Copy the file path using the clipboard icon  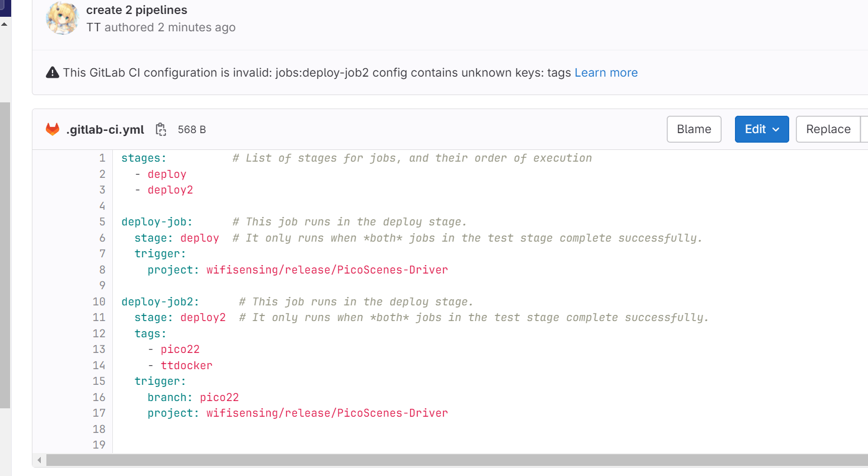(161, 129)
